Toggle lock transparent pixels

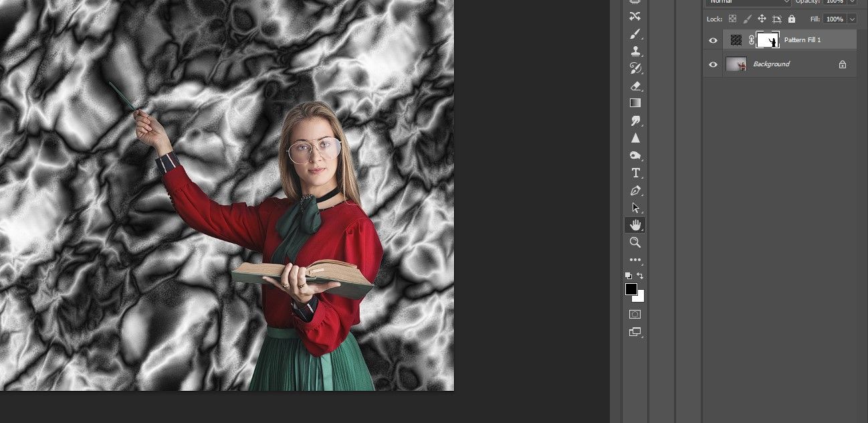pos(732,19)
